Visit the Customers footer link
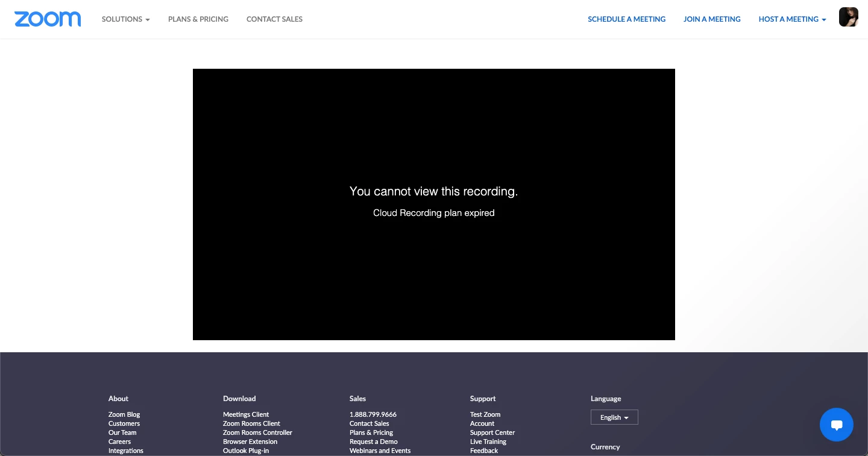The width and height of the screenshot is (868, 456). 124,423
